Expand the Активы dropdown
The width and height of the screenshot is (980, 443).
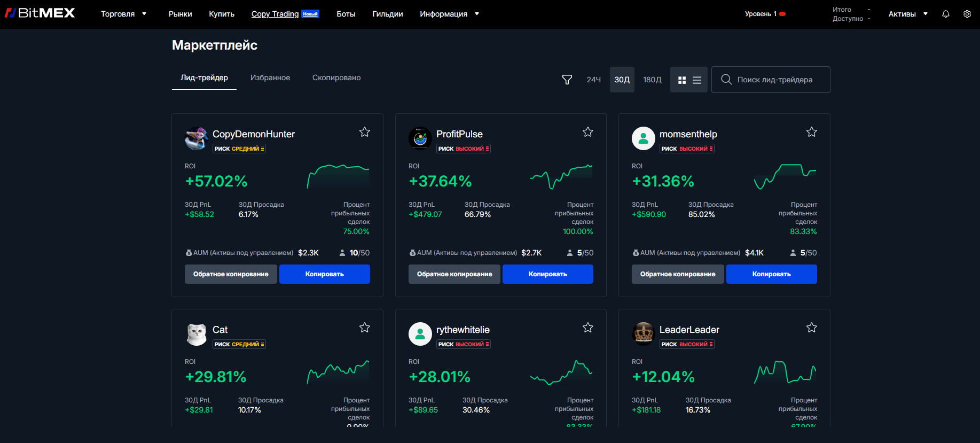(908, 14)
